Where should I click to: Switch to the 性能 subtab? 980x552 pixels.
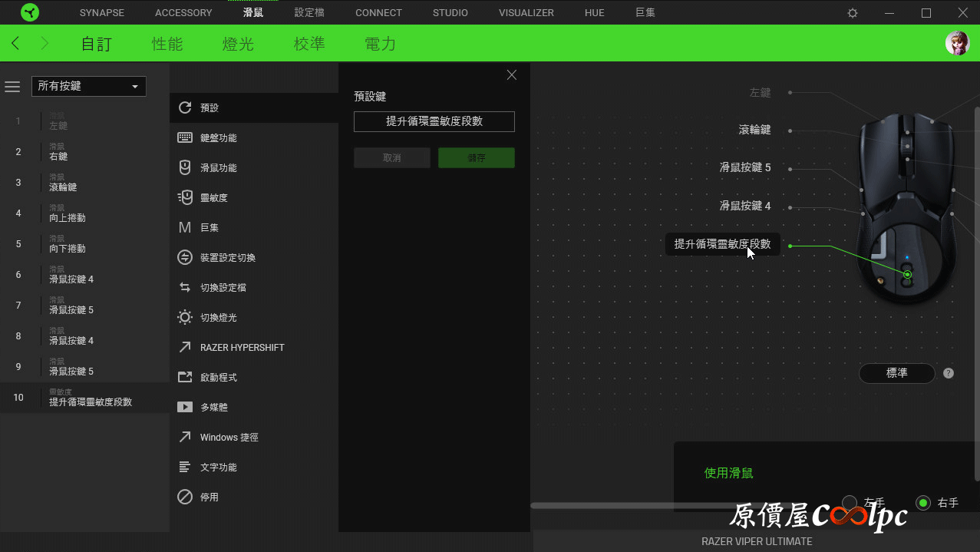(x=167, y=44)
